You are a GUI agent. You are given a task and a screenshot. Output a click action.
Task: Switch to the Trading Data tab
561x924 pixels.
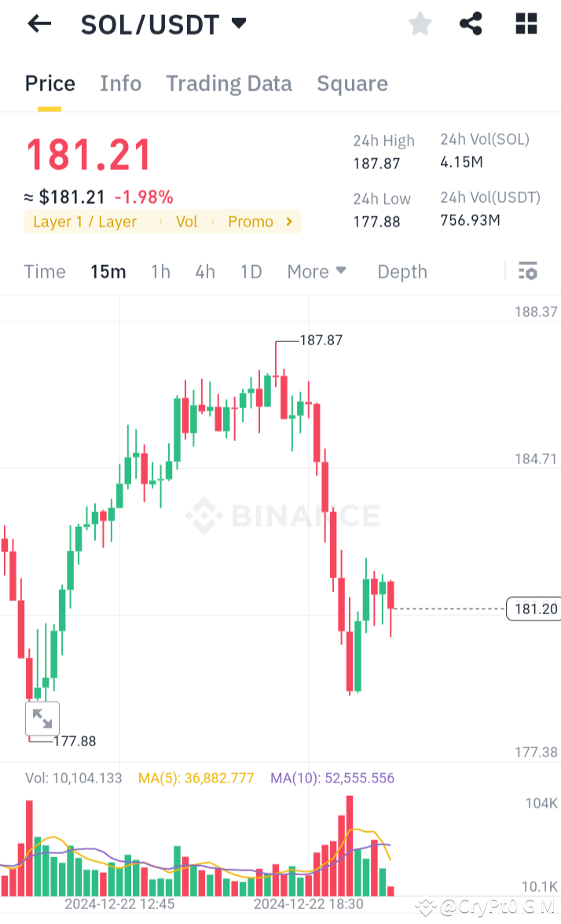(x=229, y=83)
